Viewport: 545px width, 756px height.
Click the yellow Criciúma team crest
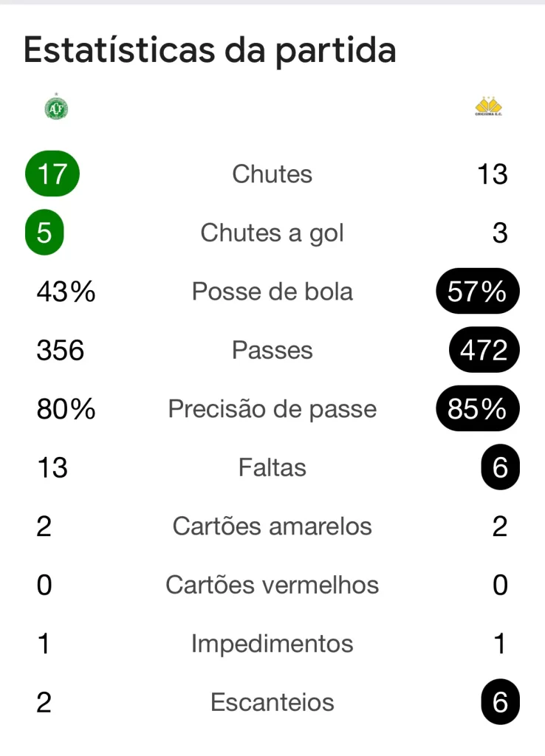pos(488,106)
